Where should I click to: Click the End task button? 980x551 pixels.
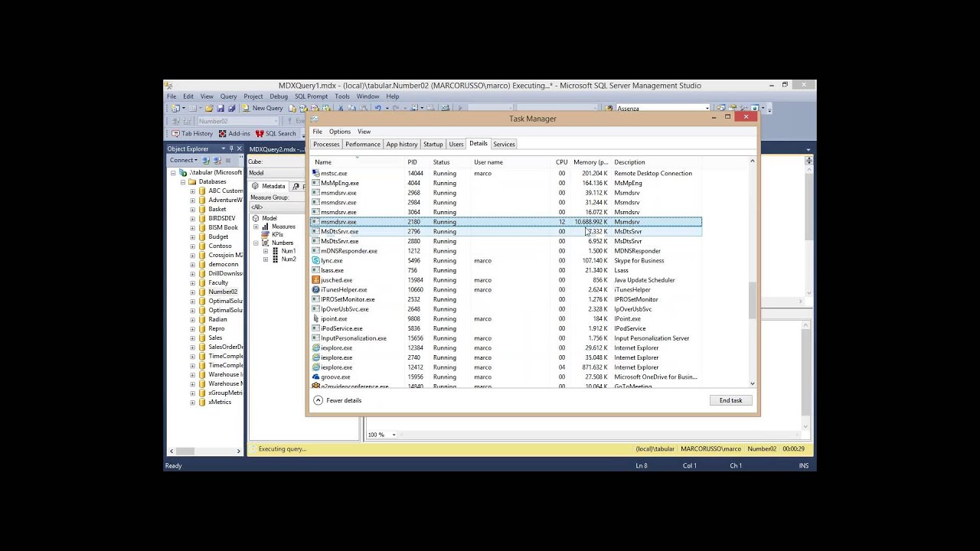[731, 400]
